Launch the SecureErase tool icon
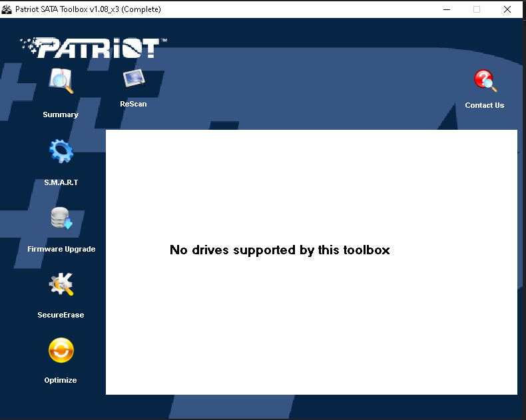This screenshot has height=420, width=526. [61, 284]
